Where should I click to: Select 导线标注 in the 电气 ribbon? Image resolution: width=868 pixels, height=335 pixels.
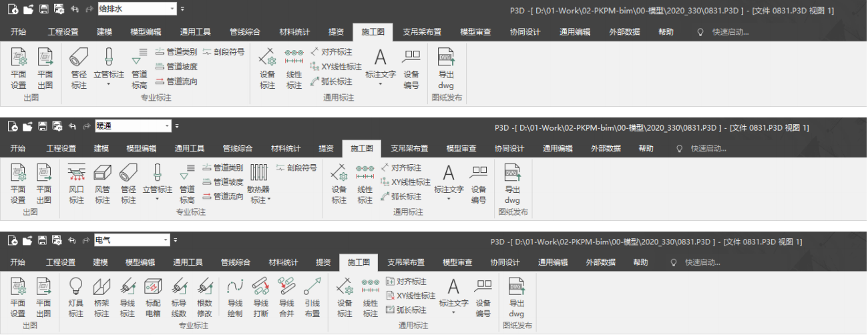click(x=128, y=298)
